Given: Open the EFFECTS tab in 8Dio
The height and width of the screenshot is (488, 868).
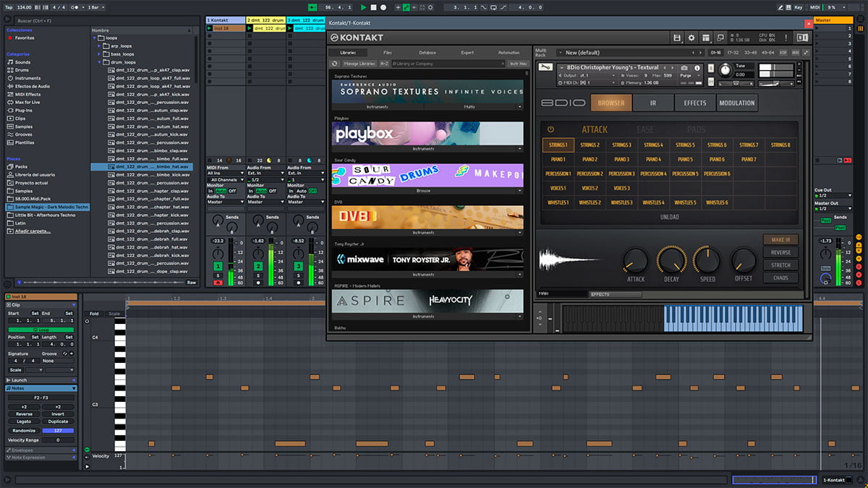Looking at the screenshot, I should point(694,103).
